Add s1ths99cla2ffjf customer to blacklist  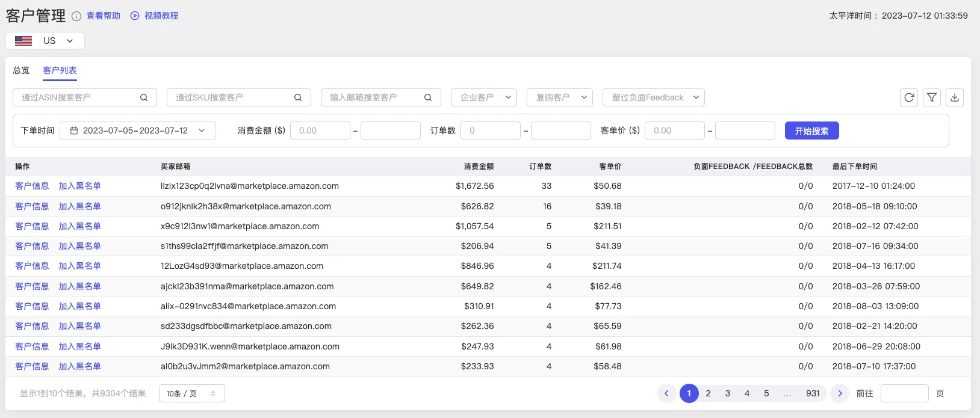(79, 246)
